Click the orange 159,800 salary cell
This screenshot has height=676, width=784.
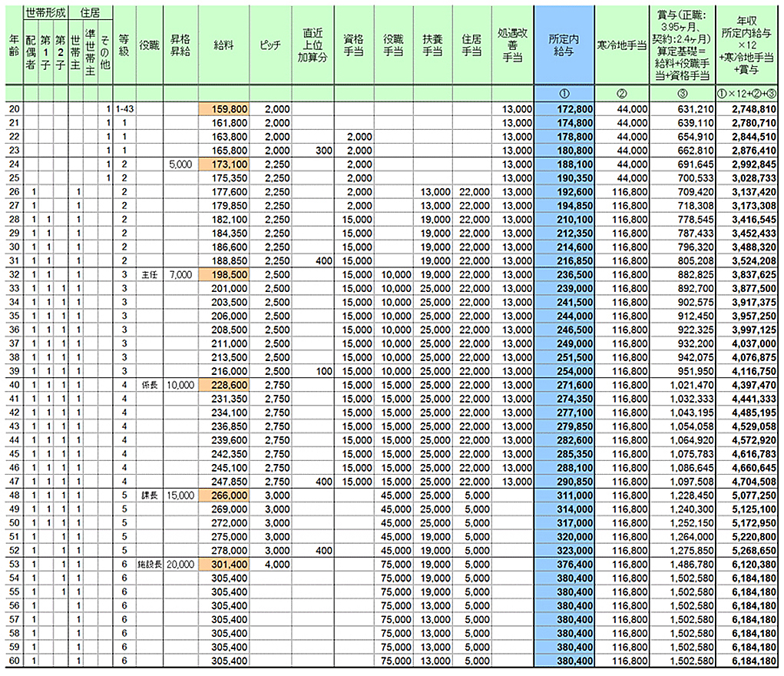tap(223, 110)
